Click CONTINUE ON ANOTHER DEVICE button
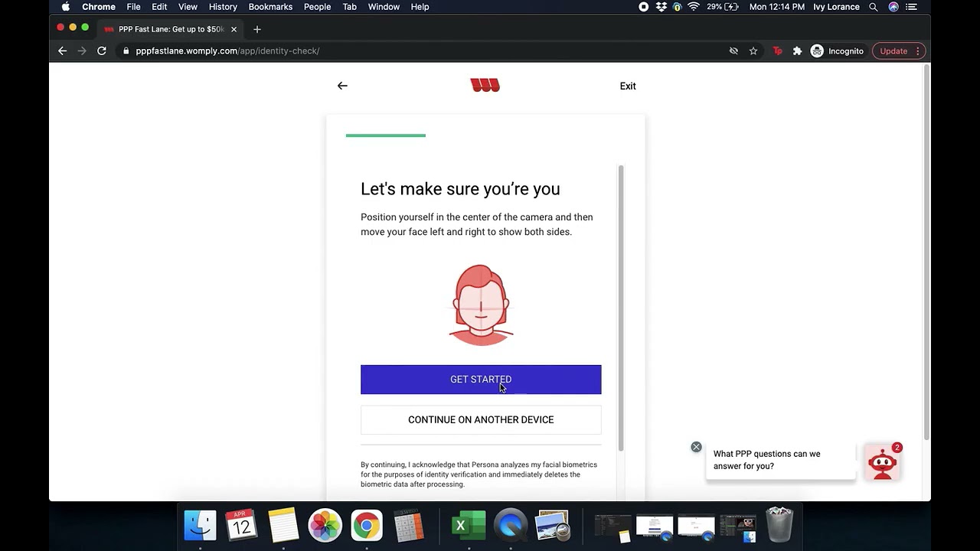 pos(481,419)
